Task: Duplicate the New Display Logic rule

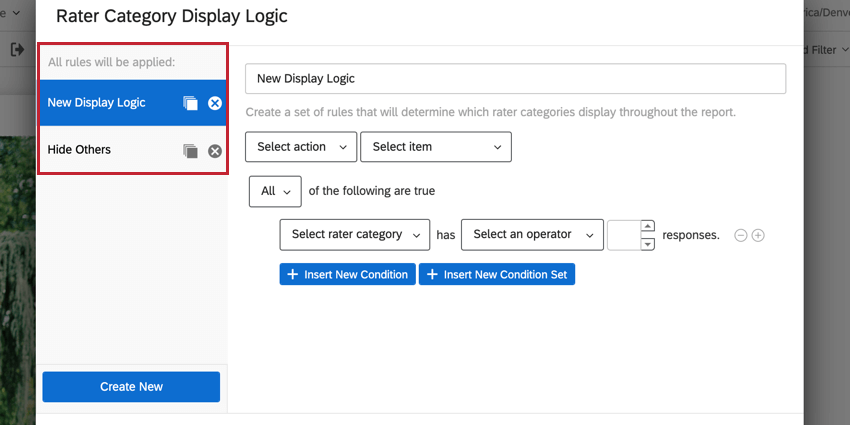Action: [x=190, y=103]
